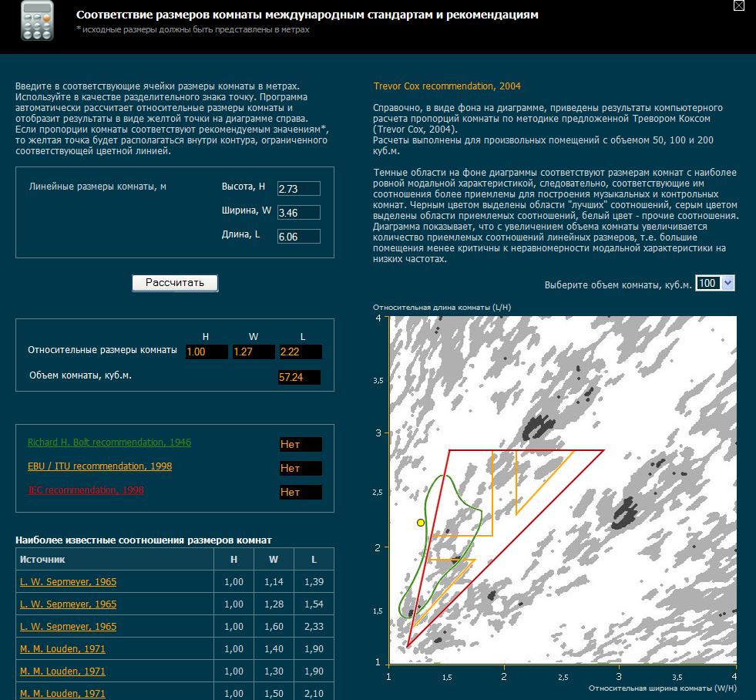Click Sepmeyer link in the 1,28 row
The image size is (756, 700).
(x=69, y=604)
